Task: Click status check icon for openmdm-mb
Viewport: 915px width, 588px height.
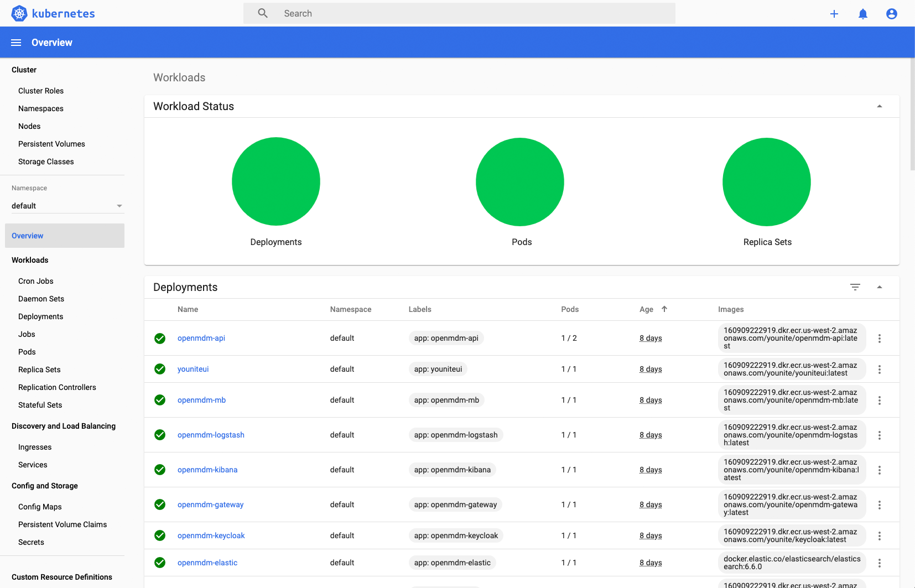Action: click(160, 400)
